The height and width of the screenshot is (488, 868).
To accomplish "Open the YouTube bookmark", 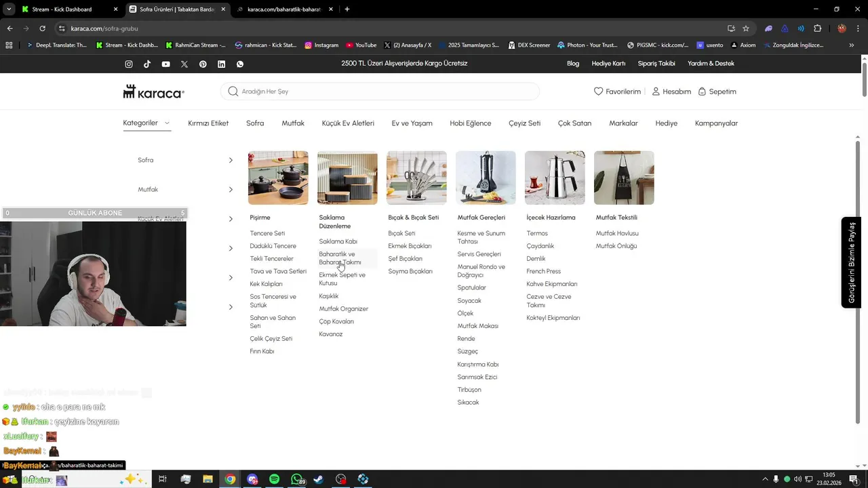I will click(x=361, y=45).
